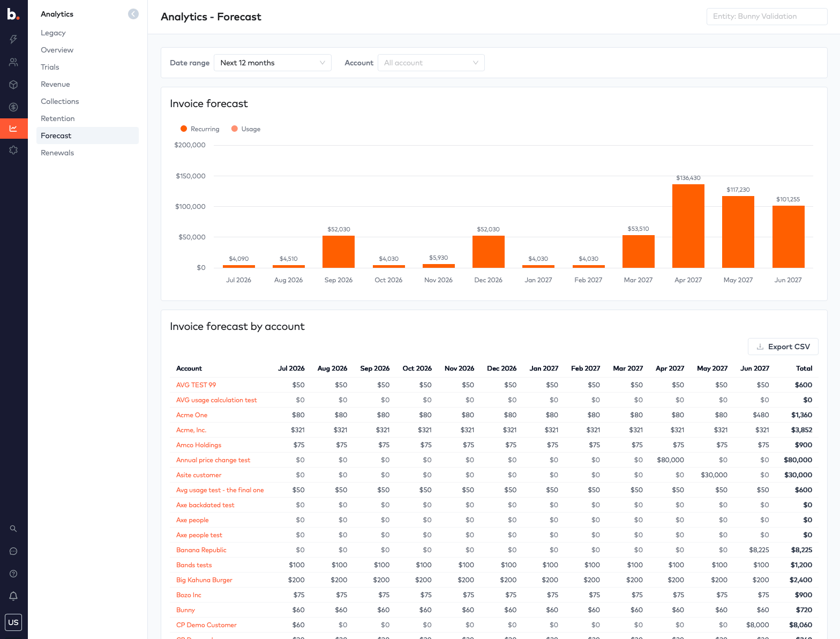Toggle the Recurring legend series
Viewport: 840px width, 639px height.
coord(200,129)
